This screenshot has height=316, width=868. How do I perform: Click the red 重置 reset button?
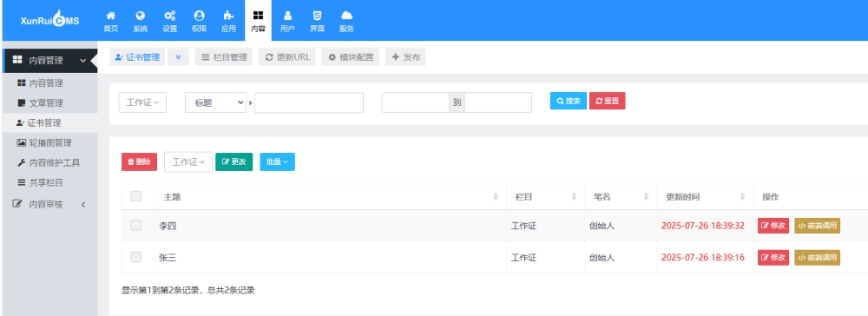click(608, 101)
